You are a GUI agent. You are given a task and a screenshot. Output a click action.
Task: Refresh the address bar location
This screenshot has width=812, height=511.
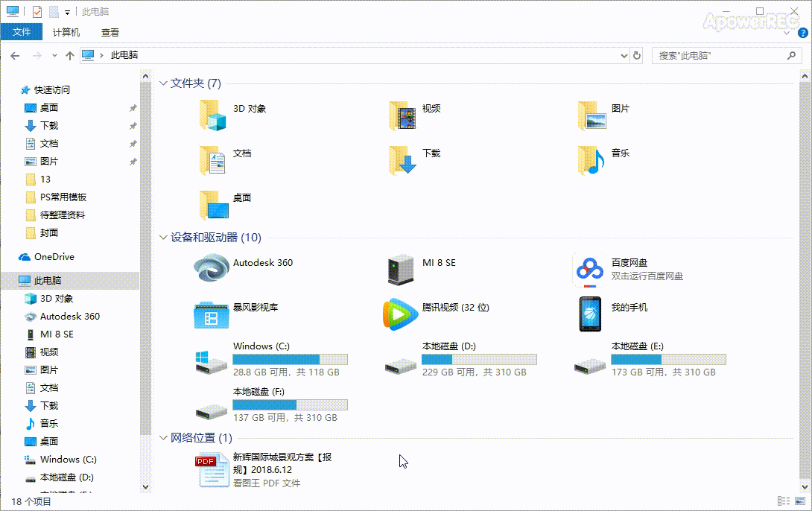click(x=637, y=55)
